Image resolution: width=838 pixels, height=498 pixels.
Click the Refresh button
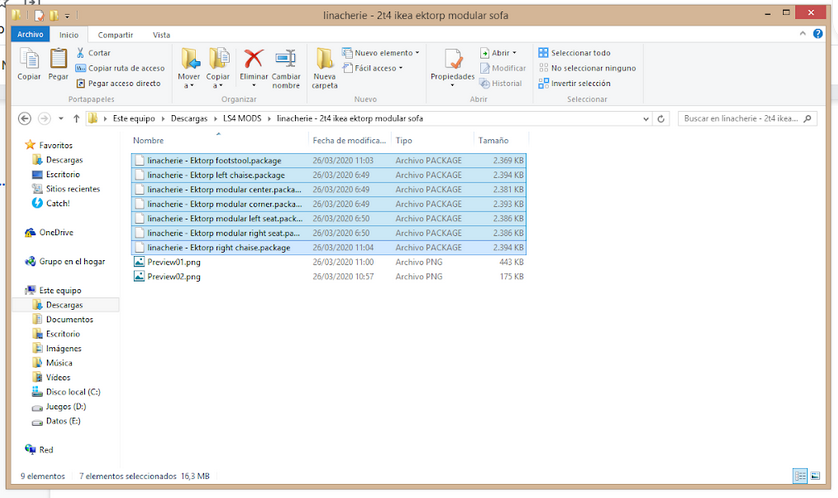(x=661, y=119)
